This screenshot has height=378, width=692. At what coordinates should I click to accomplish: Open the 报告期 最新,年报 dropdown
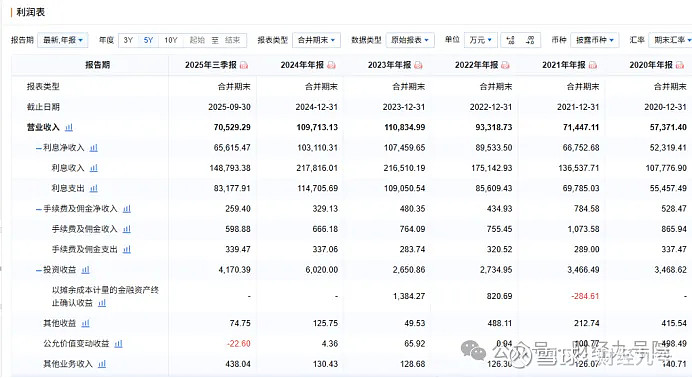coord(63,40)
